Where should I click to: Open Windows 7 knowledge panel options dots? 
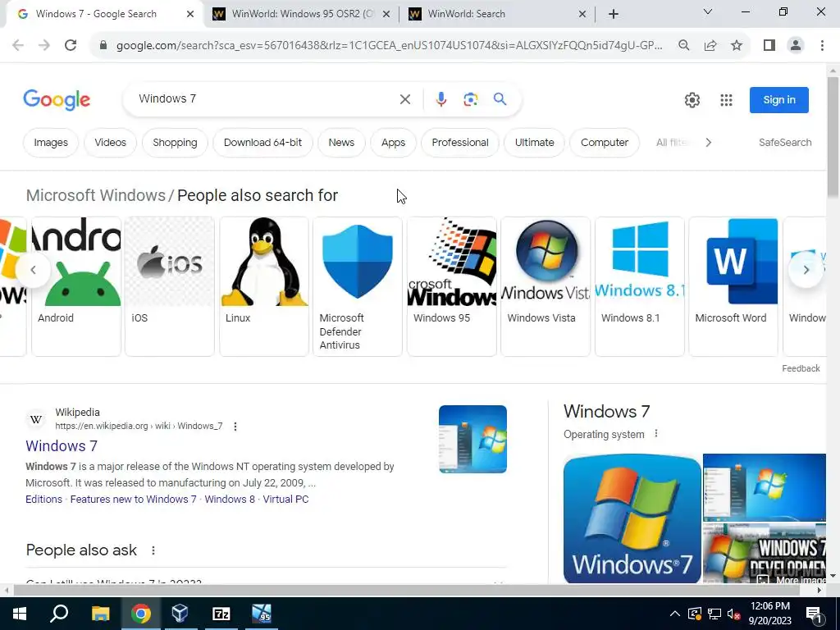[656, 433]
